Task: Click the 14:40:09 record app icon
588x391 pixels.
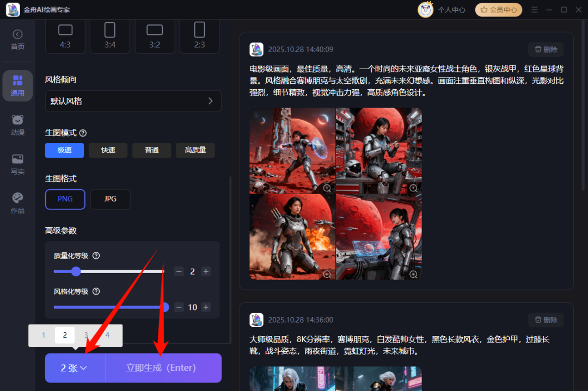Action: tap(256, 49)
